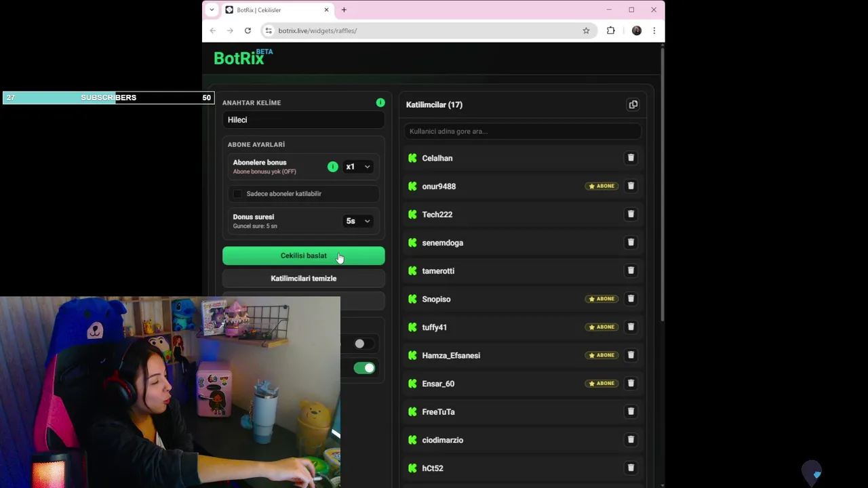Select participant name Hamza_Efsanesi
The width and height of the screenshot is (868, 488).
click(x=451, y=355)
